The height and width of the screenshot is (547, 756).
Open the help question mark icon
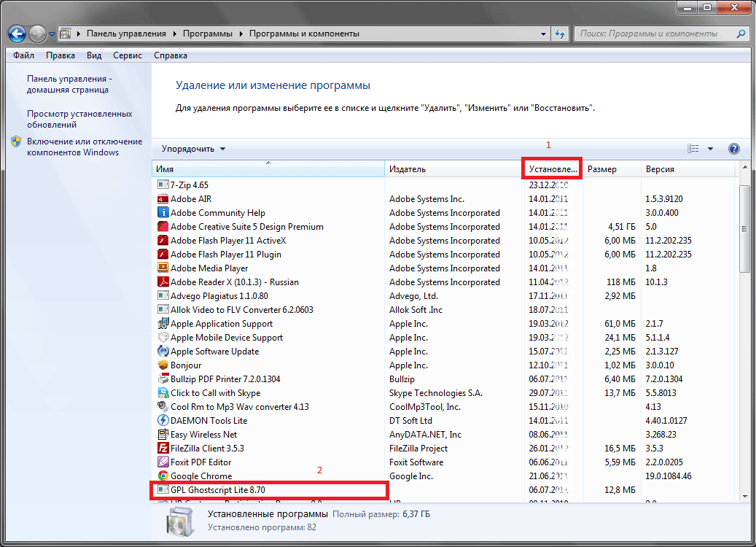point(733,149)
